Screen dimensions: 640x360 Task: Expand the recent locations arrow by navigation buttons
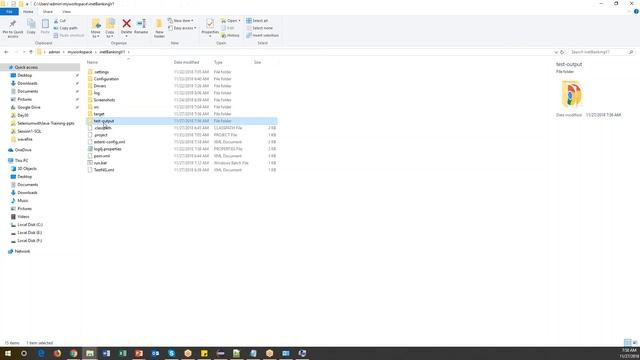tap(24, 52)
